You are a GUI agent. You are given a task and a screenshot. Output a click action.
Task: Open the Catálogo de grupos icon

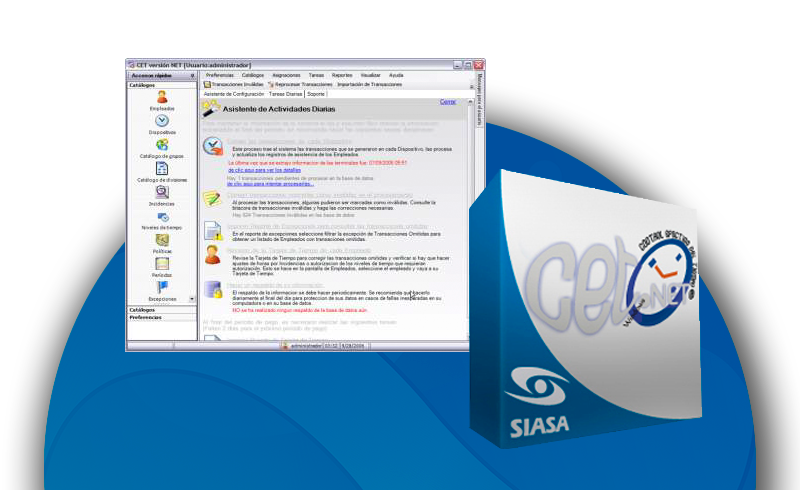point(162,145)
